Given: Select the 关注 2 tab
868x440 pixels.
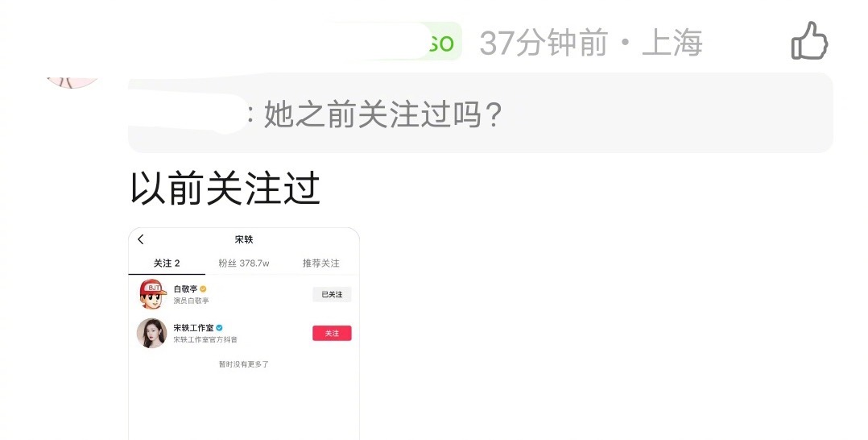Looking at the screenshot, I should 167,264.
